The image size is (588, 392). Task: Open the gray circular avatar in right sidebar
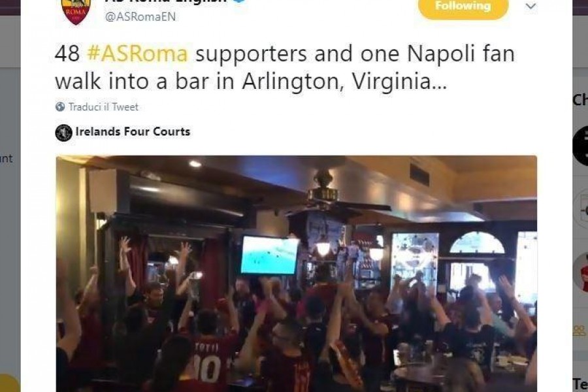pos(581,209)
